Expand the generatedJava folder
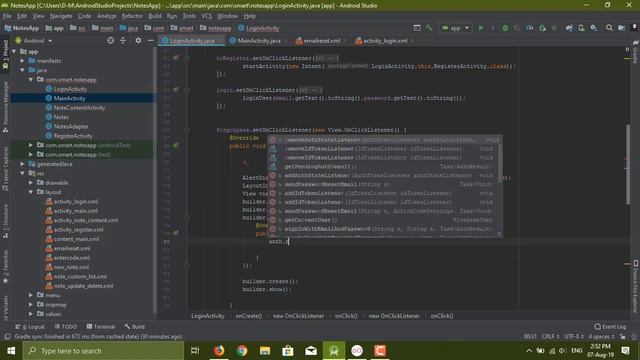Image resolution: width=640 pixels, height=360 pixels. [23, 164]
